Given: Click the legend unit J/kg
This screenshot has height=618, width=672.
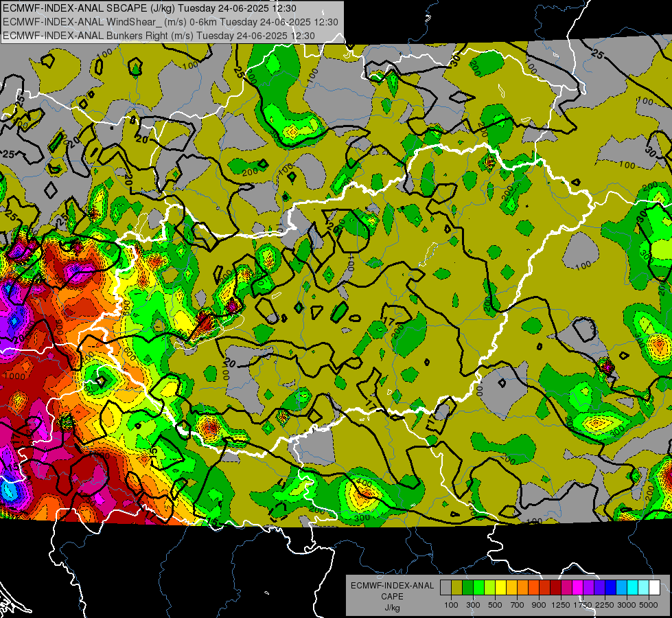Looking at the screenshot, I should [x=392, y=608].
